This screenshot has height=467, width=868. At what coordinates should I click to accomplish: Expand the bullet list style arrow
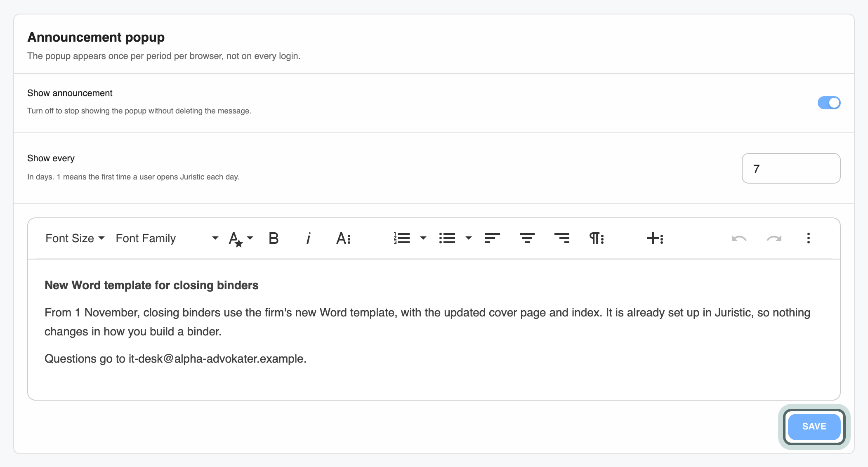[469, 238]
